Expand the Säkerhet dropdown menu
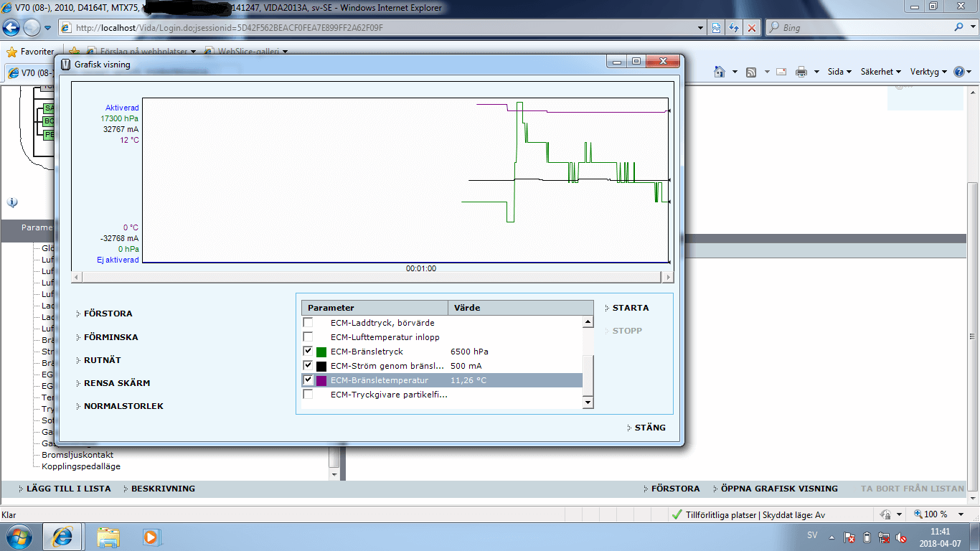Image resolution: width=980 pixels, height=551 pixels. click(x=880, y=72)
